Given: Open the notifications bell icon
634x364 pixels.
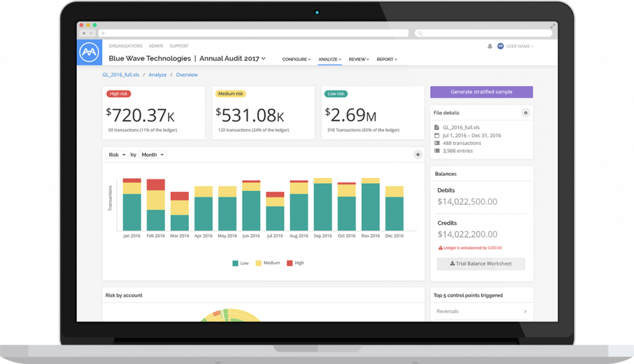Looking at the screenshot, I should point(490,46).
